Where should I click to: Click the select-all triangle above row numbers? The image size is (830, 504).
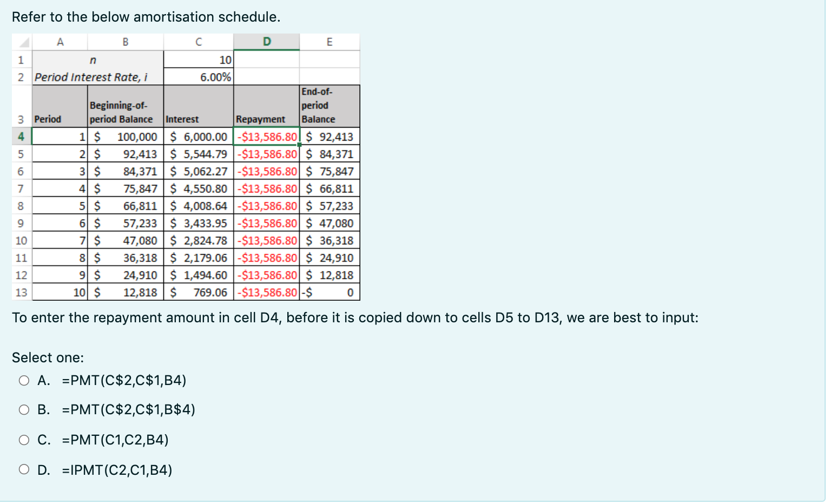point(22,41)
